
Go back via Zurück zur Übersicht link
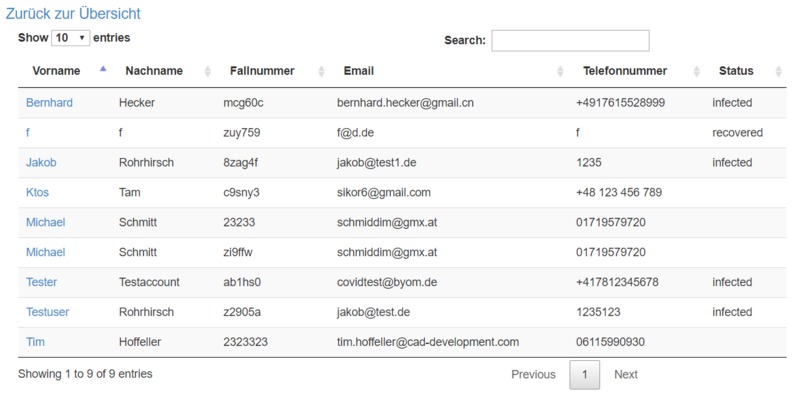(73, 13)
